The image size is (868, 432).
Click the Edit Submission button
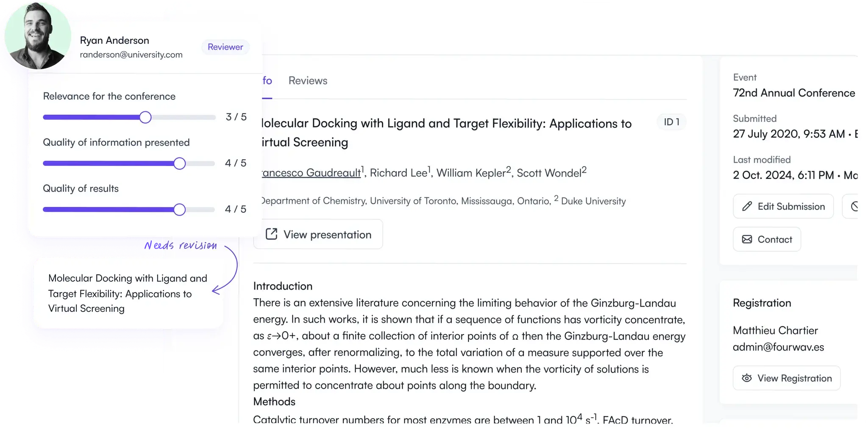coord(783,206)
